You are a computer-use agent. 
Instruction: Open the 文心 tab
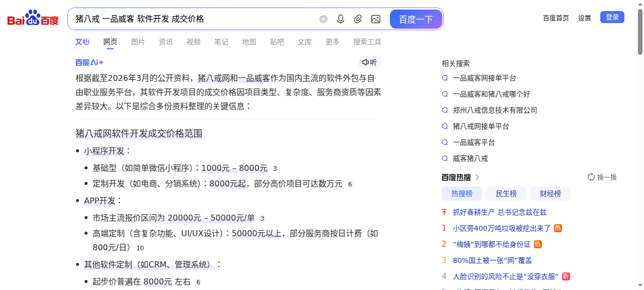coord(83,42)
